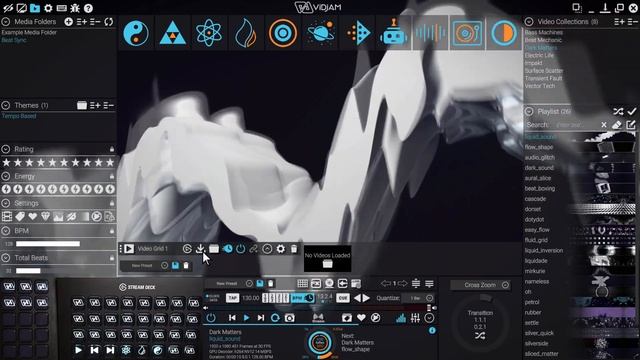
Task: Select flow_shape in the playlist
Action: tap(539, 147)
